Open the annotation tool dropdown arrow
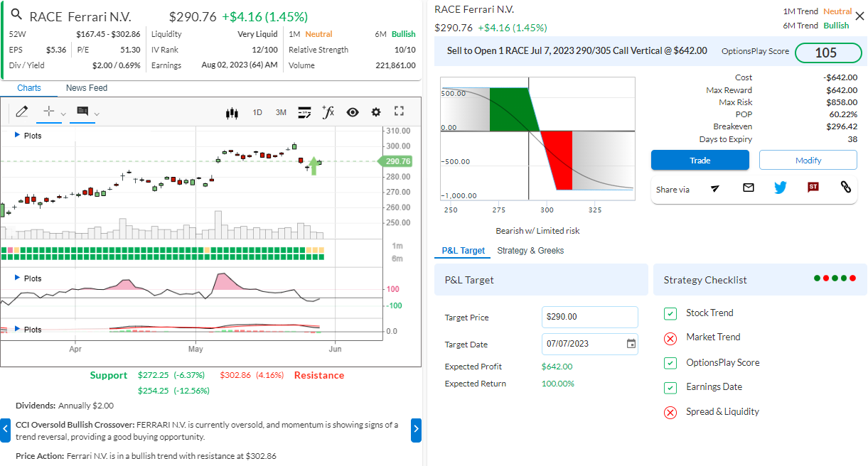868x466 pixels. point(97,114)
